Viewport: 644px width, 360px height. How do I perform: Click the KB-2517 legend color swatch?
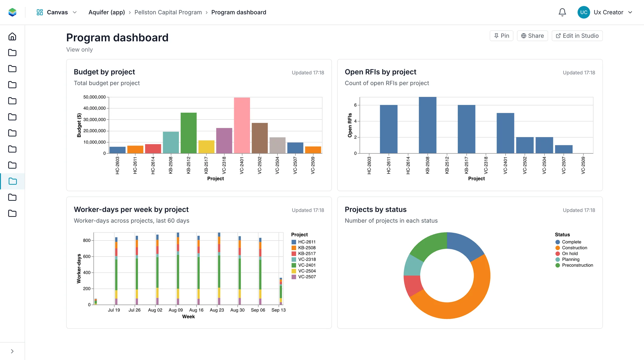point(294,254)
